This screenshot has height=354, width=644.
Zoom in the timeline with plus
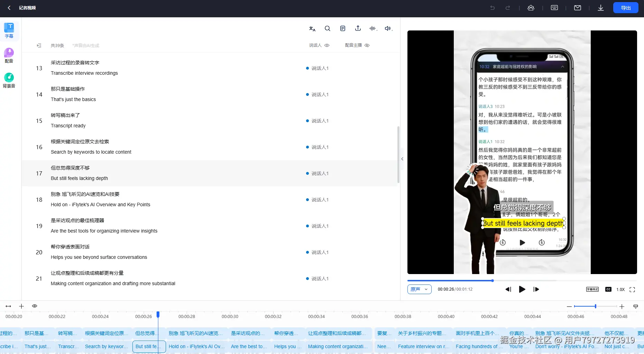tap(622, 307)
